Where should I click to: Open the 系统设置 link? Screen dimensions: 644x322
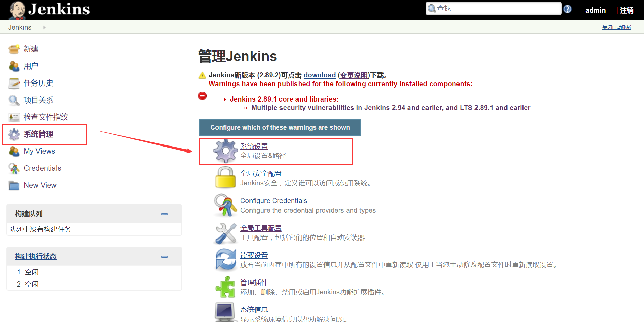(x=254, y=146)
